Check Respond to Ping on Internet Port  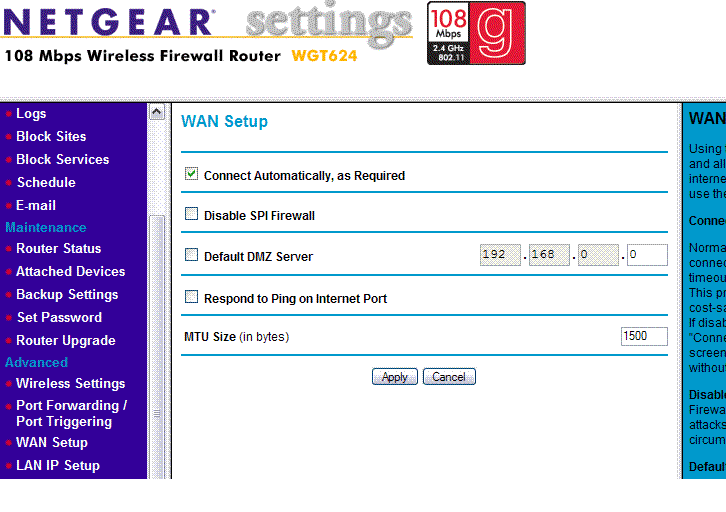click(x=191, y=296)
